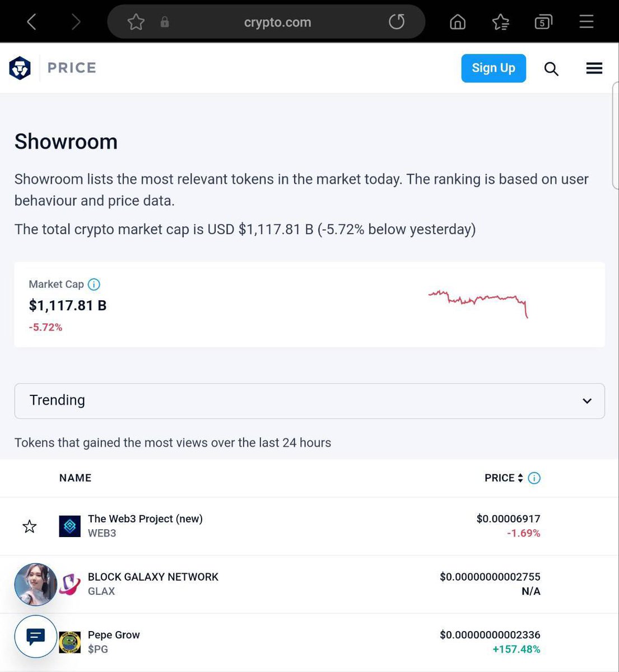This screenshot has width=619, height=672.
Task: Click the Pepe Grow token logo
Action: (x=70, y=642)
